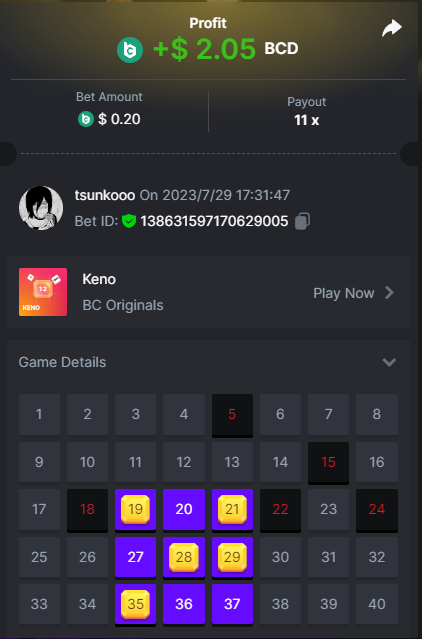422x639 pixels.
Task: Click the Game Details header
Action: (62, 362)
